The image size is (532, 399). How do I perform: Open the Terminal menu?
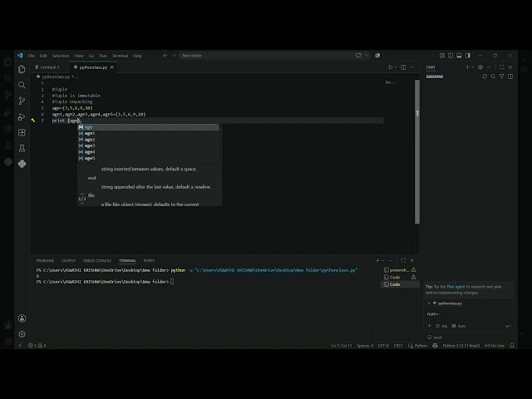click(x=120, y=56)
